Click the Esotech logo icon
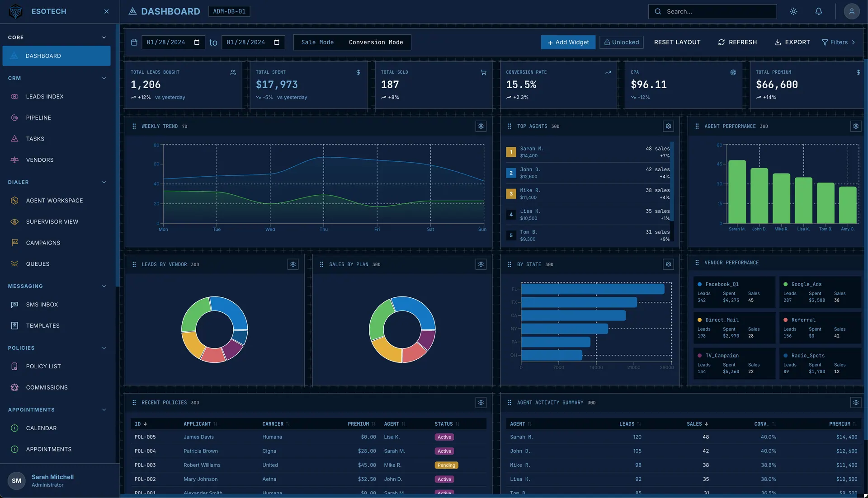Screen dimensions: 868x498 (16, 11)
